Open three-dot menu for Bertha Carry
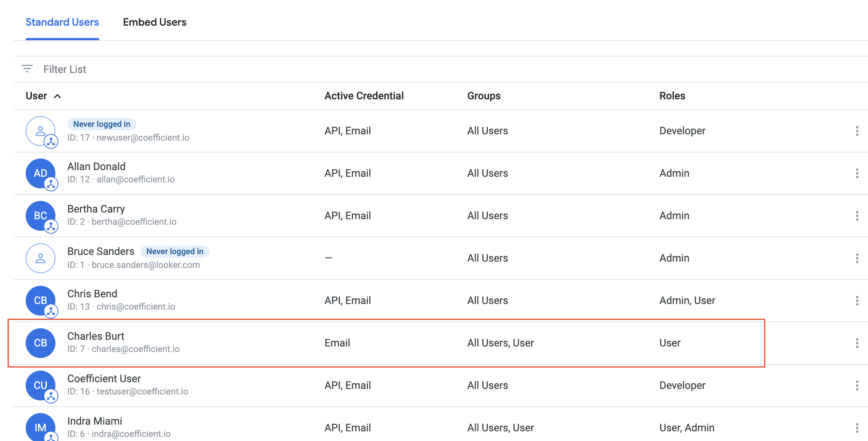 tap(857, 216)
